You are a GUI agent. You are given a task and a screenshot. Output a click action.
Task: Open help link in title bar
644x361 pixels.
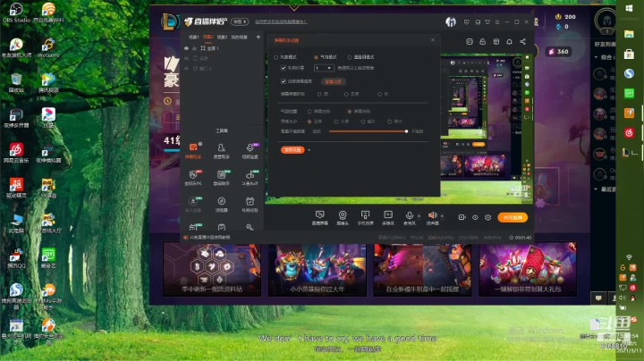pos(281,21)
